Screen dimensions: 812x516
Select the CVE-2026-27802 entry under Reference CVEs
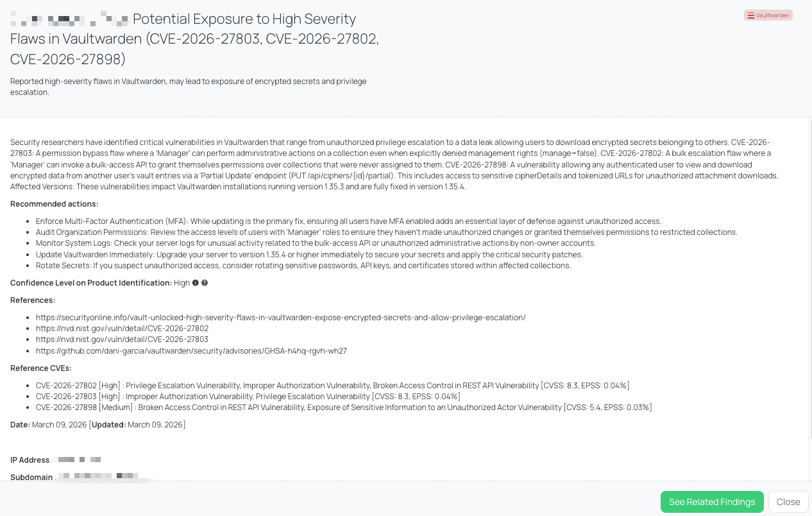(332, 386)
